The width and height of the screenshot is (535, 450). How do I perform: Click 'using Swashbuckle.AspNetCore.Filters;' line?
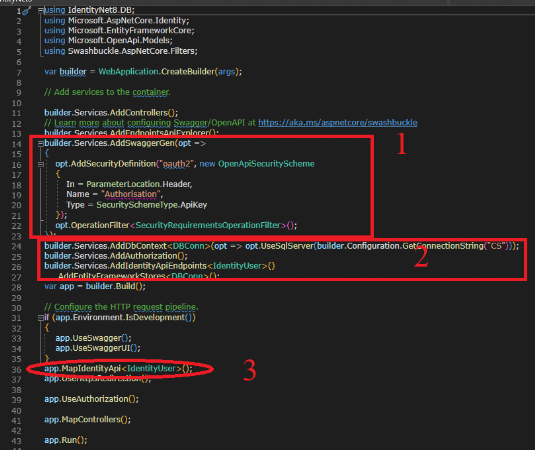click(121, 51)
